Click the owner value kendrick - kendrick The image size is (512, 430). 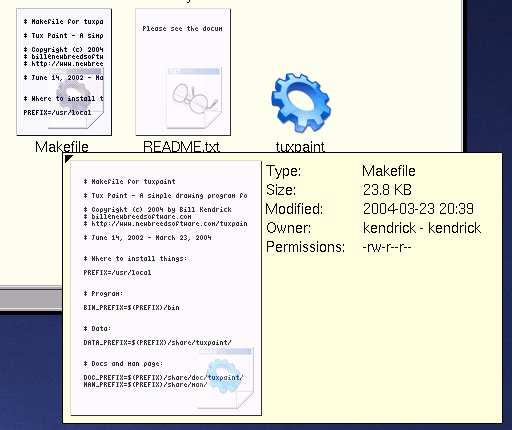pyautogui.click(x=422, y=228)
